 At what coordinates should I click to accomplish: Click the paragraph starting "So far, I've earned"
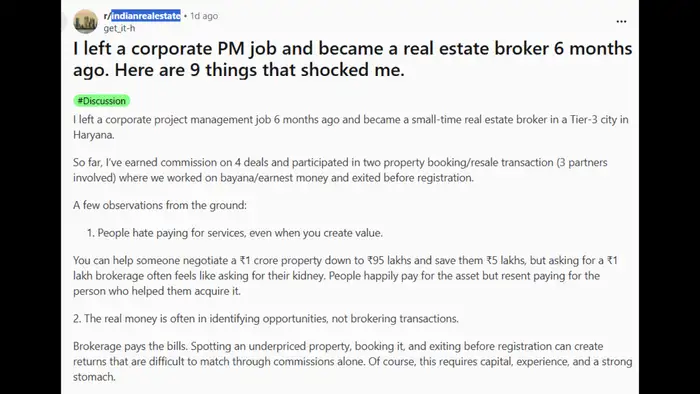[340, 170]
